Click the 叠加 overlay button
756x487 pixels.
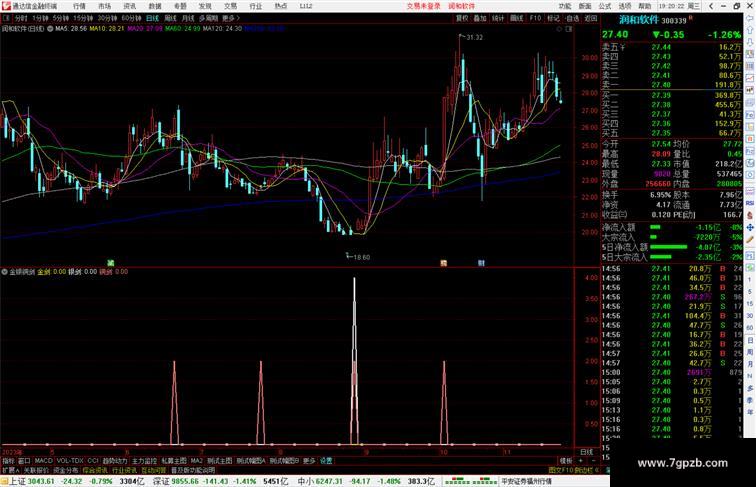pos(480,18)
